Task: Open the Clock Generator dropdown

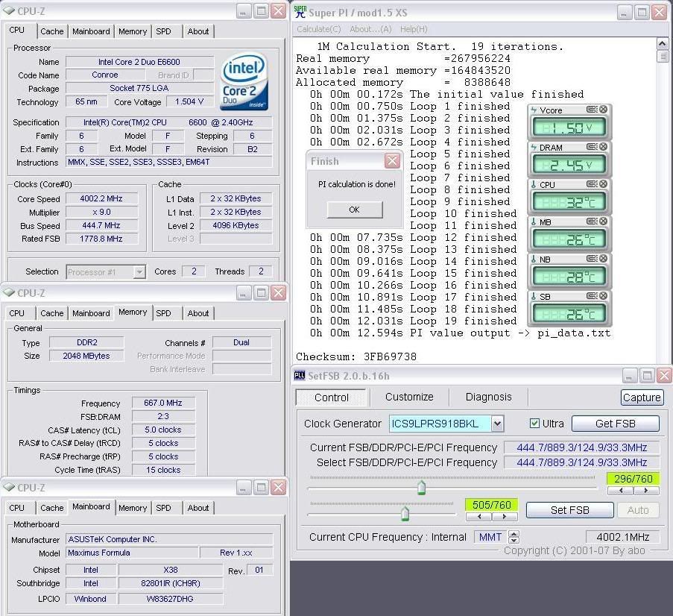Action: 497,424
